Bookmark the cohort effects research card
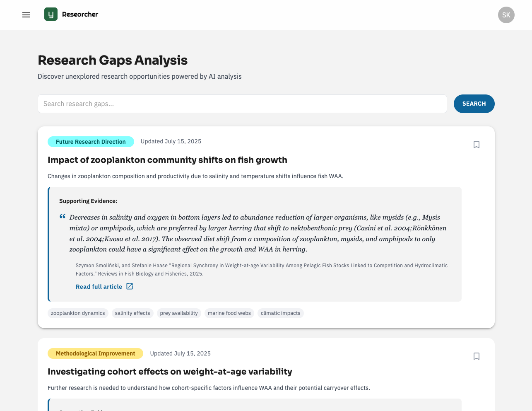 (477, 356)
